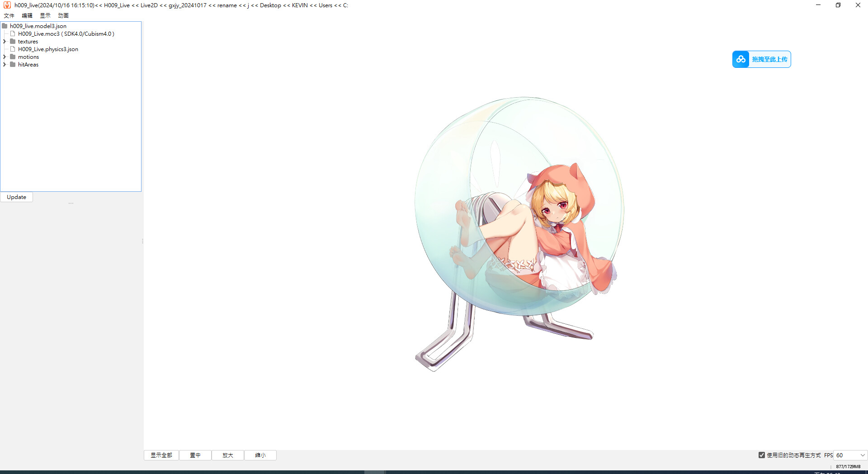The width and height of the screenshot is (868, 474).
Task: Click the hitAreas folder icon
Action: (x=13, y=65)
